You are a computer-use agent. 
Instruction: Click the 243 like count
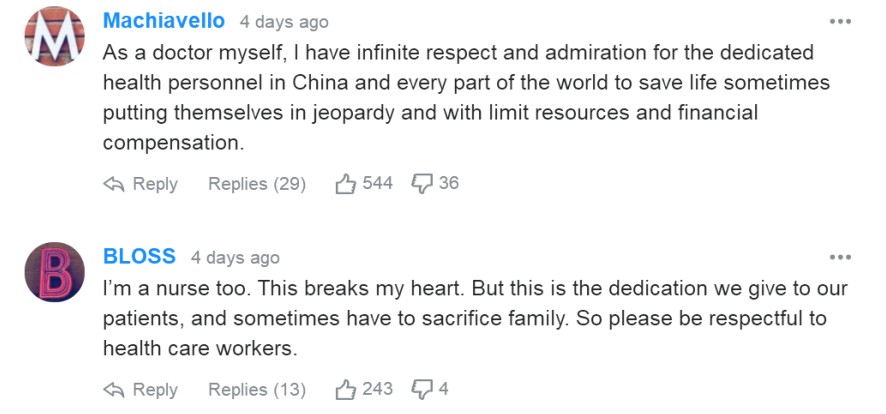click(377, 390)
